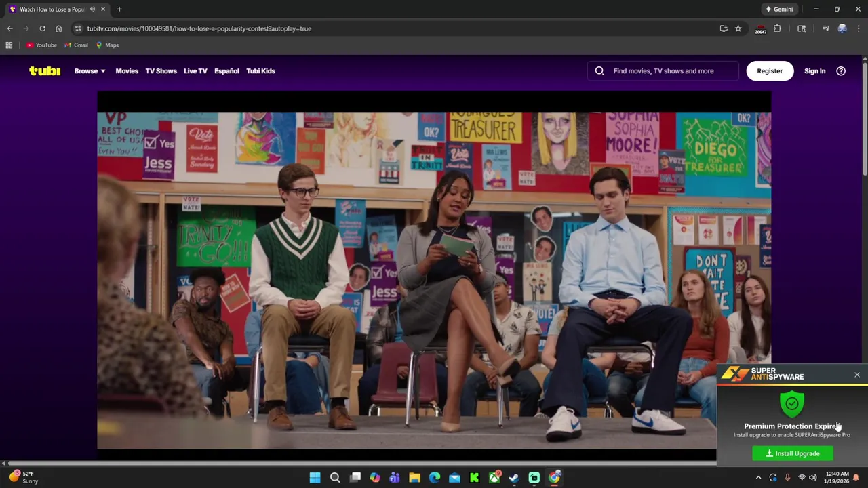Open the Chrome three-dot menu
The width and height of the screenshot is (868, 488).
tap(859, 28)
